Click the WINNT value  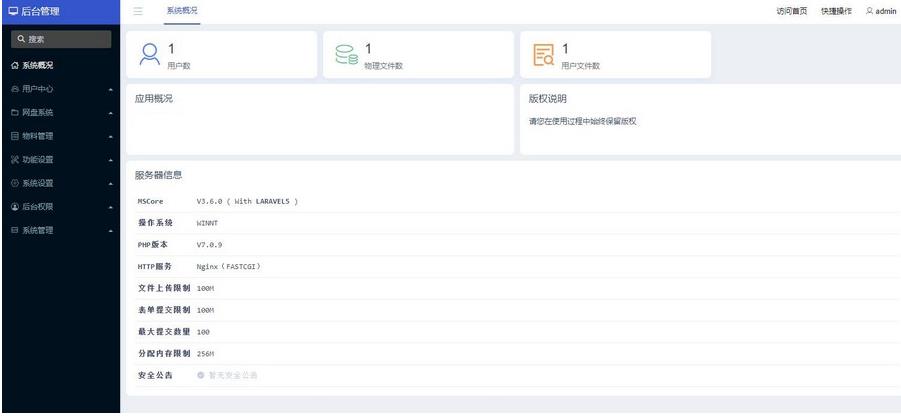point(207,223)
